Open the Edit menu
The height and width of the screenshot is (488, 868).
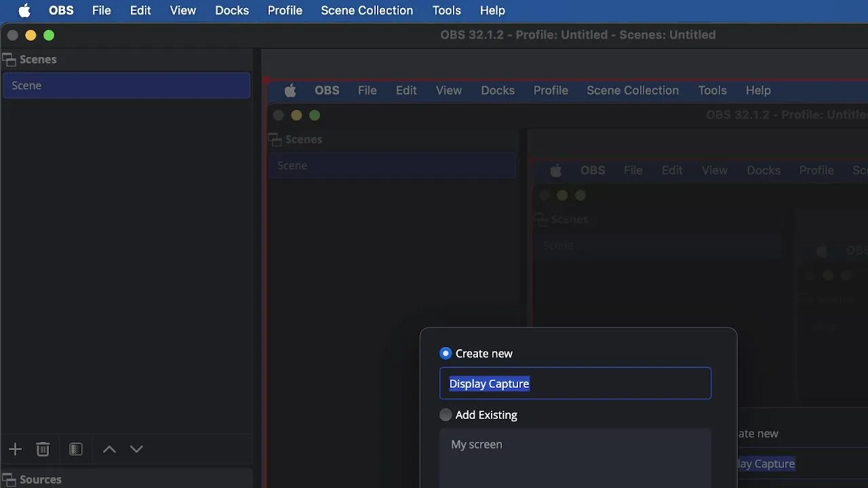tap(140, 10)
